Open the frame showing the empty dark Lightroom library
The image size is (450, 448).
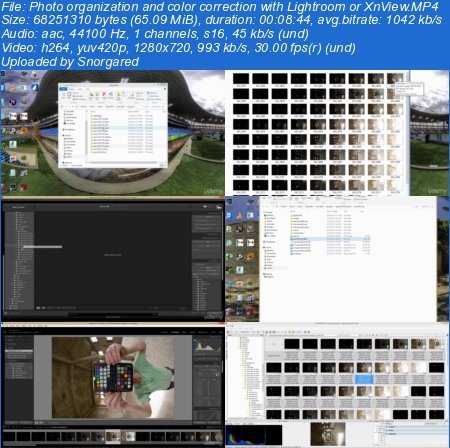tap(113, 259)
